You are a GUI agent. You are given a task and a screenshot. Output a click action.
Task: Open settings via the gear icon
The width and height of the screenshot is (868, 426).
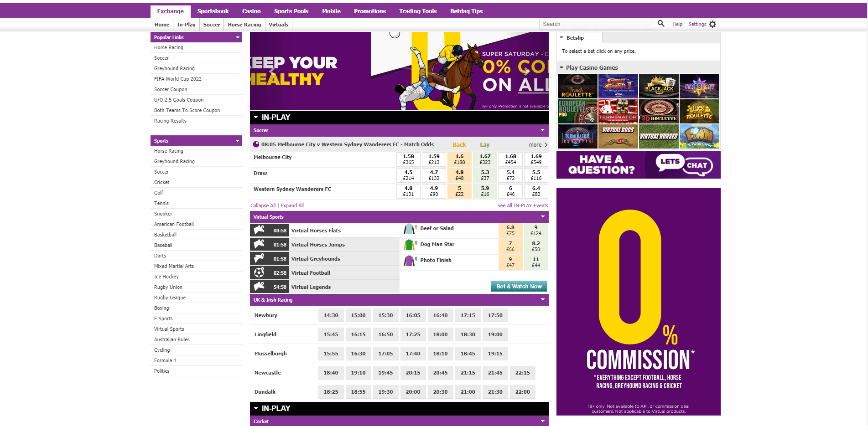(x=713, y=24)
